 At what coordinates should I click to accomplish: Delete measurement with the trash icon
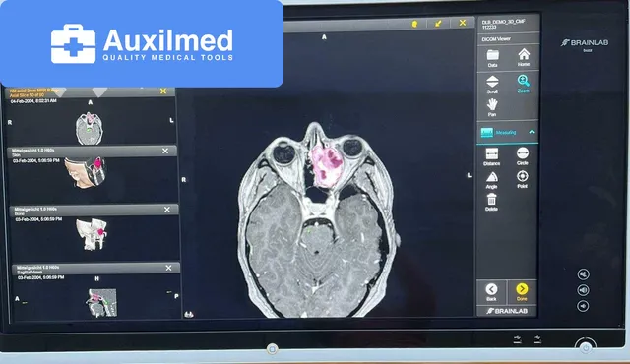click(492, 202)
